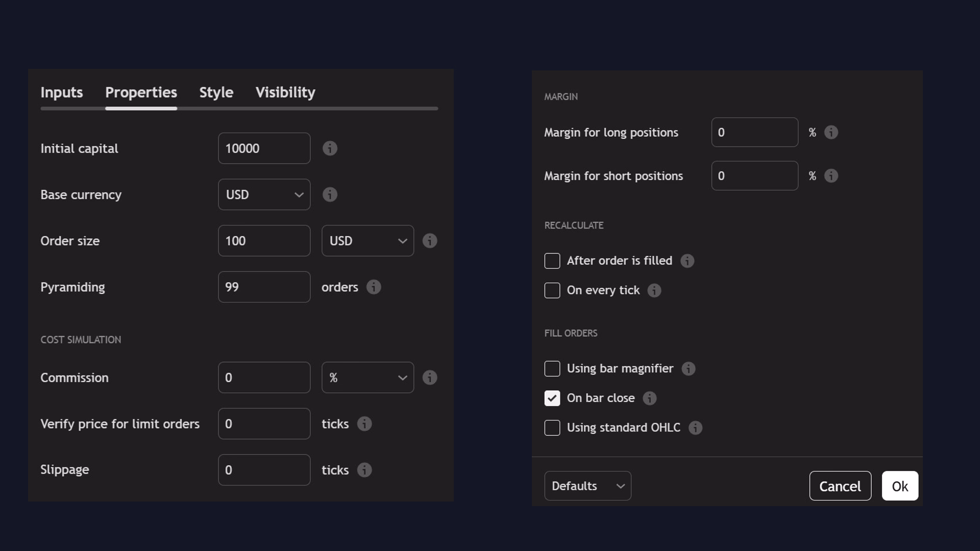Show info for Using standard OHLC
The image size is (980, 551).
[696, 428]
